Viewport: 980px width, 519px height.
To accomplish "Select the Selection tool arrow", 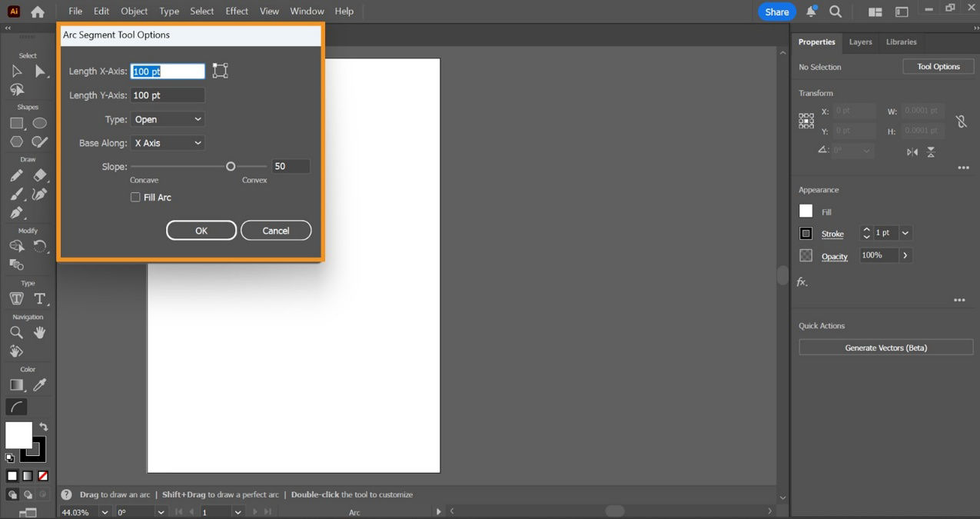I will pyautogui.click(x=17, y=71).
